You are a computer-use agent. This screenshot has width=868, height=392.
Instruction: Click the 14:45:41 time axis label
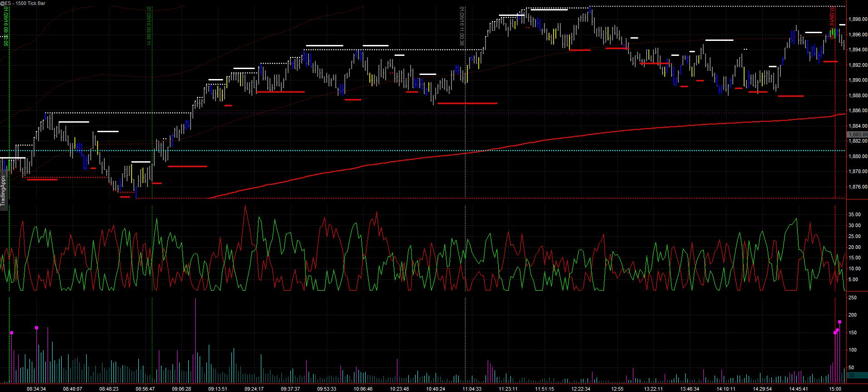tap(799, 389)
